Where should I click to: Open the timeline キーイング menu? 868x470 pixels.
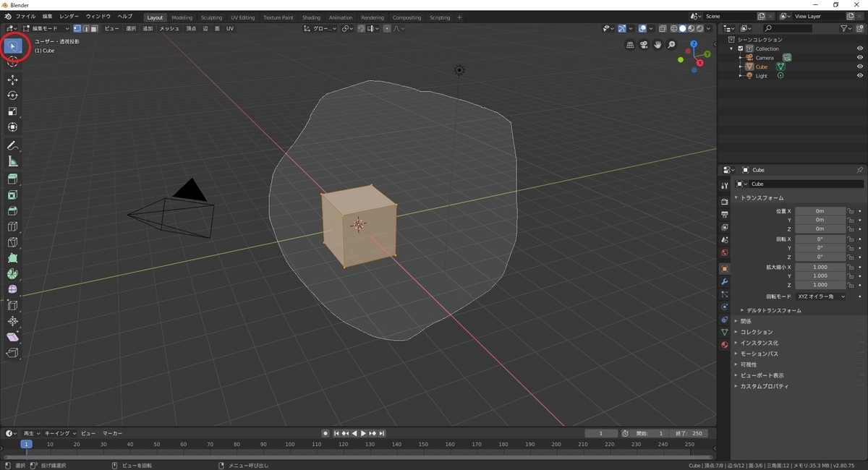pos(59,433)
